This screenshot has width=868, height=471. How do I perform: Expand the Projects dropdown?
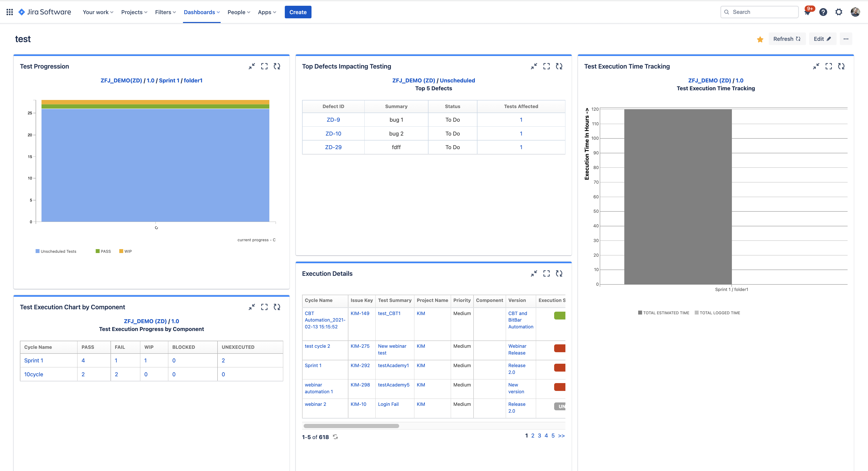[x=134, y=12]
